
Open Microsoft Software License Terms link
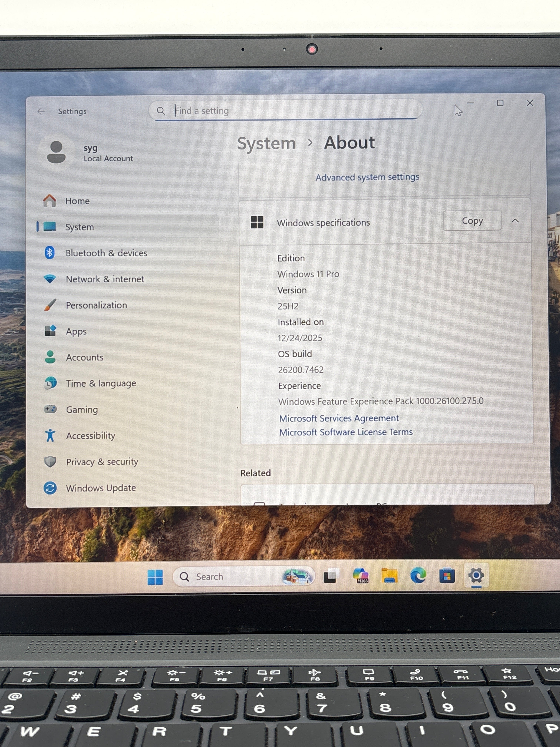point(346,432)
